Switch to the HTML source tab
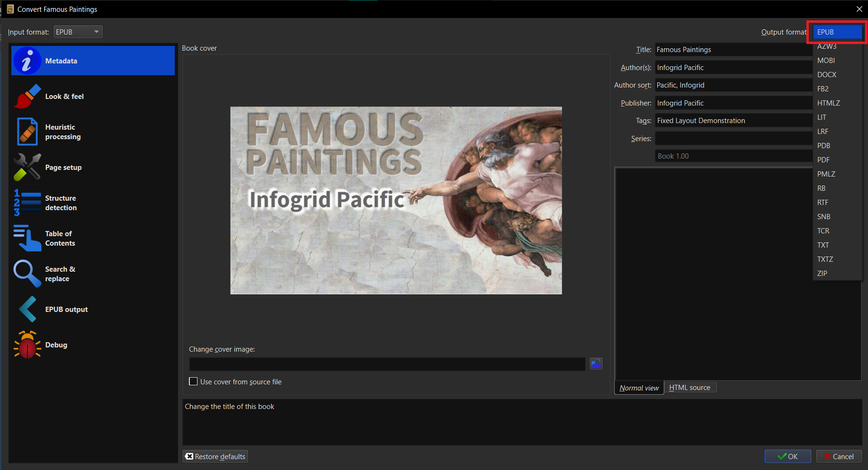The image size is (868, 470). pos(689,388)
